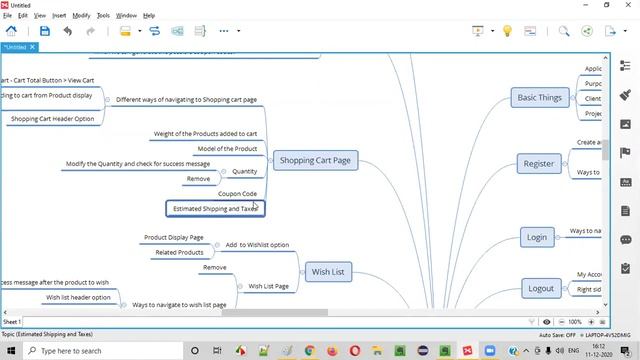Open the three-dots more tools menu
This screenshot has height=360, width=640.
pyautogui.click(x=224, y=31)
